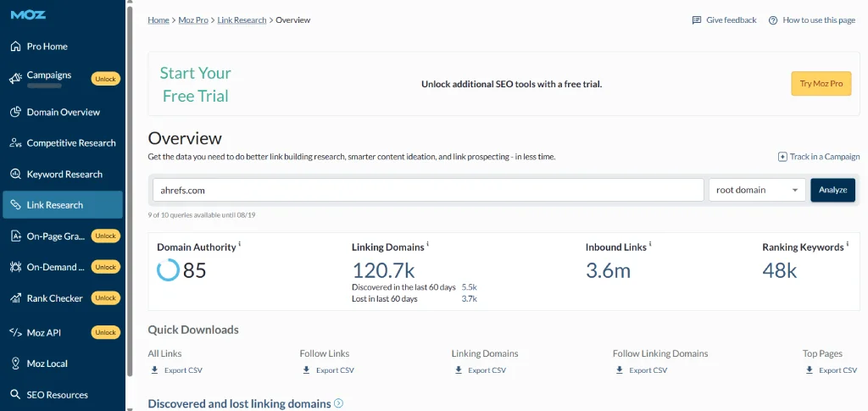Click the 48k ranking keywords value
The width and height of the screenshot is (868, 411).
pyautogui.click(x=780, y=270)
